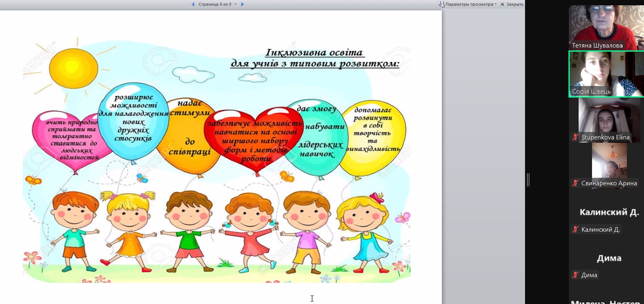Go to the previous page arrow
This screenshot has width=644, height=304.
[x=193, y=4]
